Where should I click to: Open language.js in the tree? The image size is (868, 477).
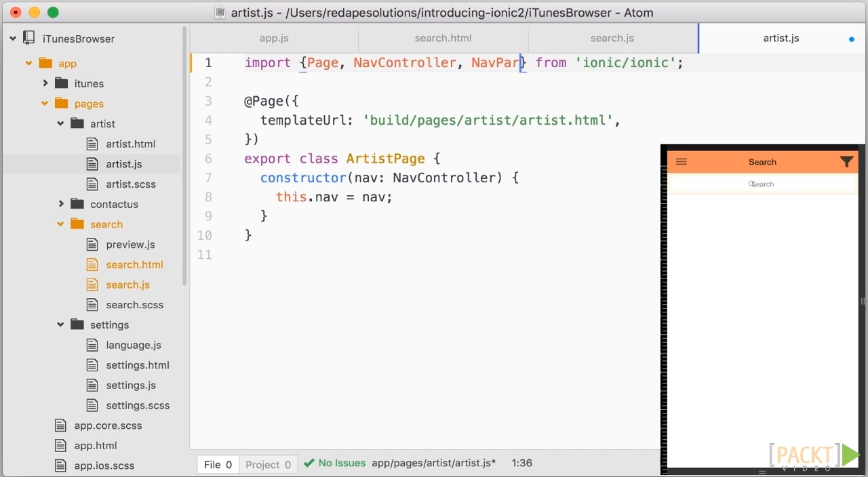coord(134,345)
